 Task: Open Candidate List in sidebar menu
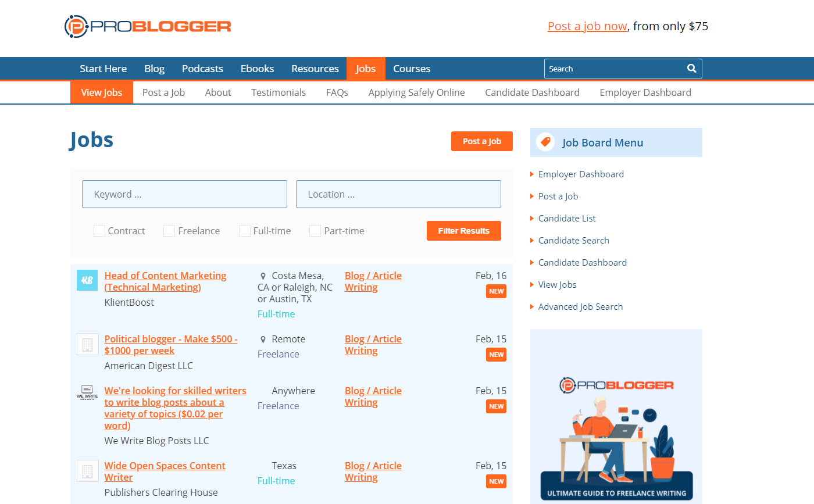[x=567, y=218]
